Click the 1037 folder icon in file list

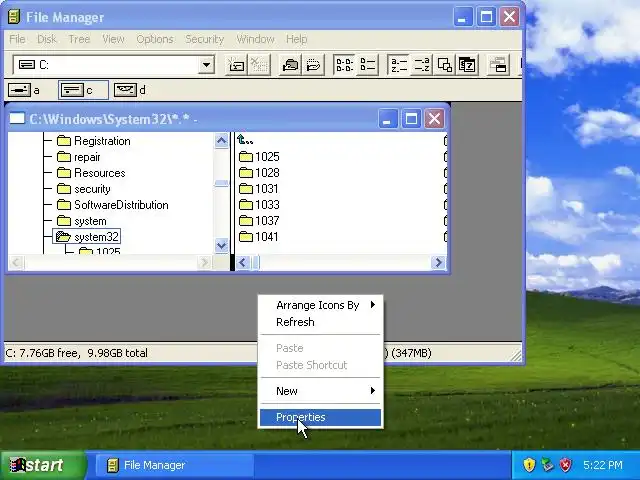(x=246, y=221)
